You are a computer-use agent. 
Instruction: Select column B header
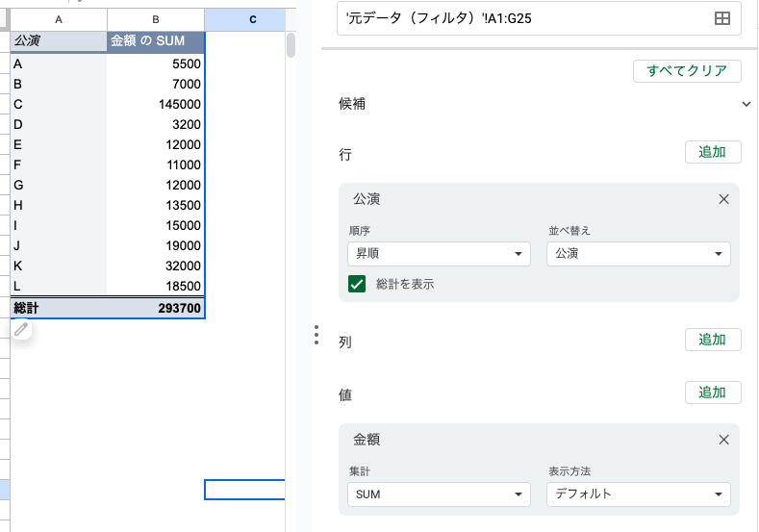(x=156, y=20)
